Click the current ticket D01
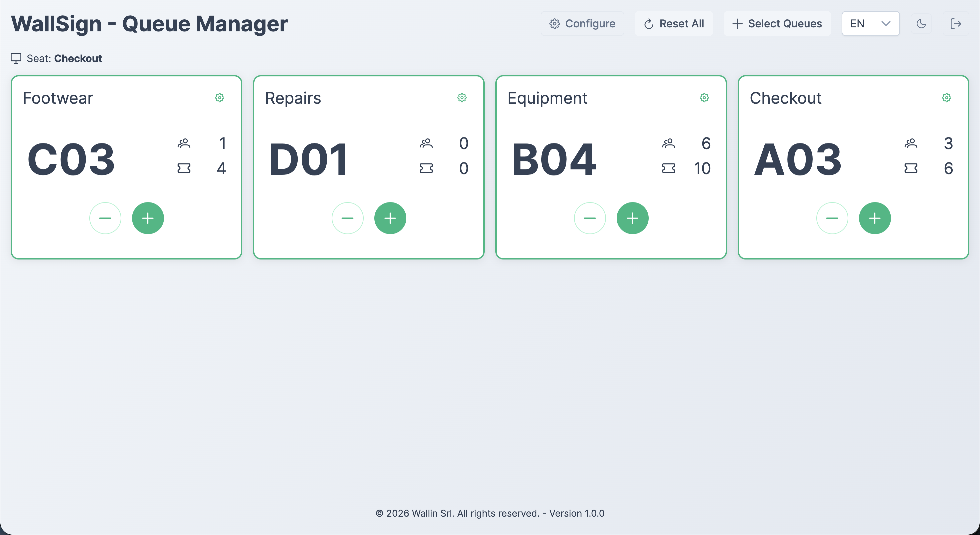The width and height of the screenshot is (980, 535). [309, 159]
